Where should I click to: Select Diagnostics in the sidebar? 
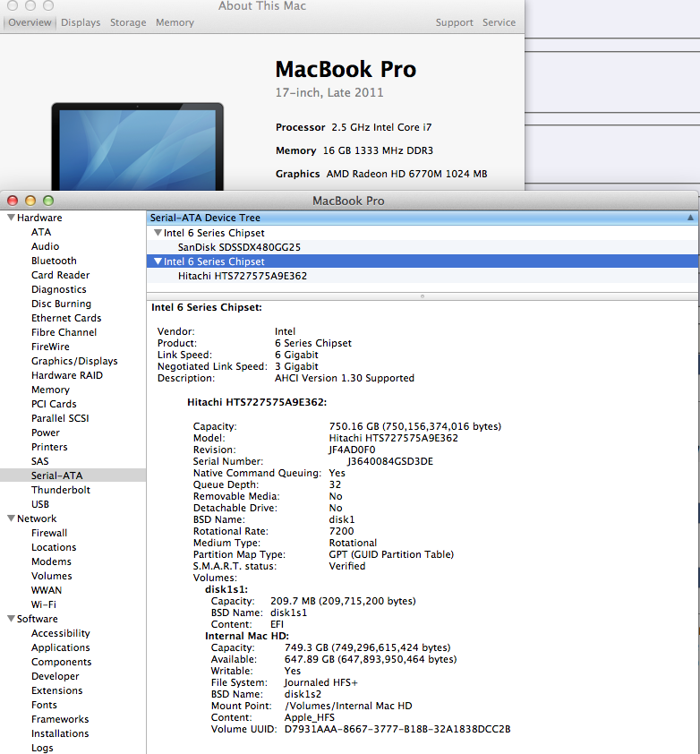59,289
